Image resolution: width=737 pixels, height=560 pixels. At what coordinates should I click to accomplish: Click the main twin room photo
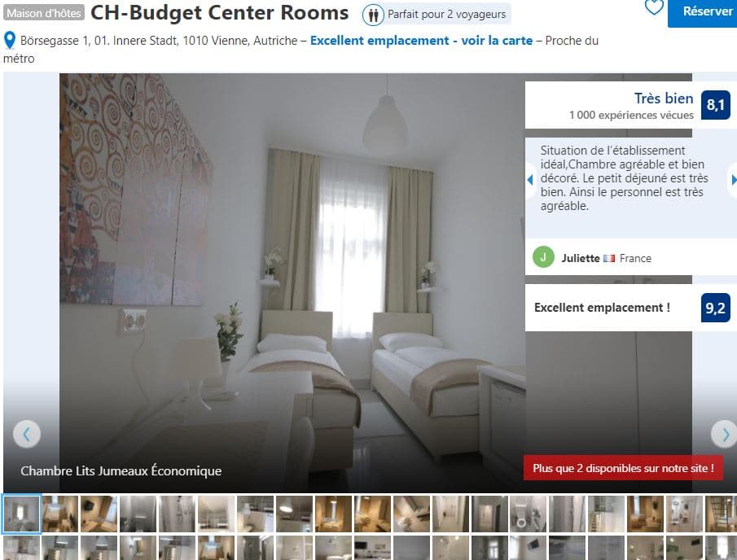[292, 282]
